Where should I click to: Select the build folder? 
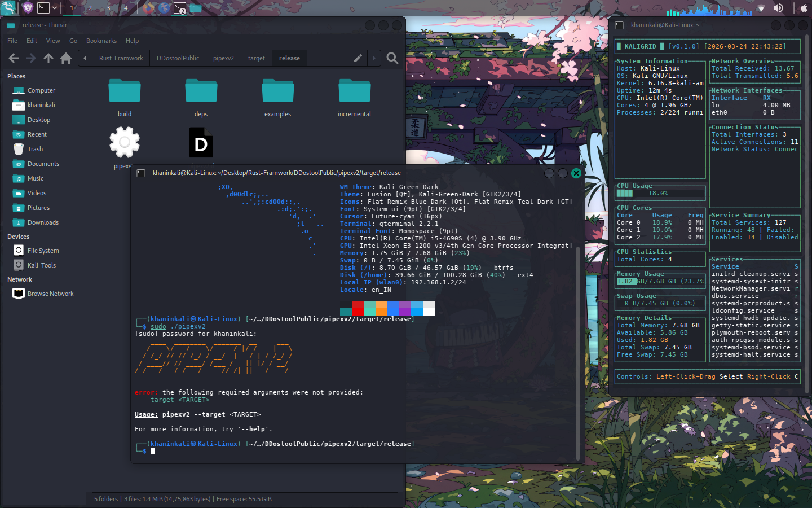pos(125,97)
